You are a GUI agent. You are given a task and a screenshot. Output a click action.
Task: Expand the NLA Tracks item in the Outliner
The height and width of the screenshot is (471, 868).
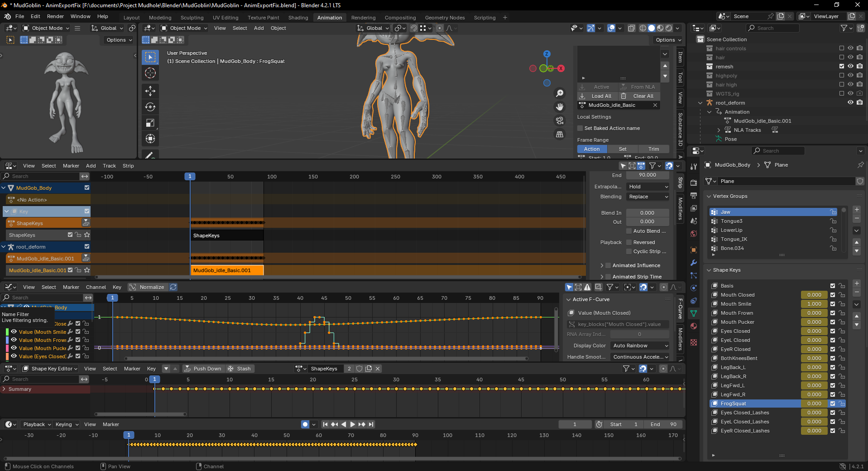(x=719, y=130)
